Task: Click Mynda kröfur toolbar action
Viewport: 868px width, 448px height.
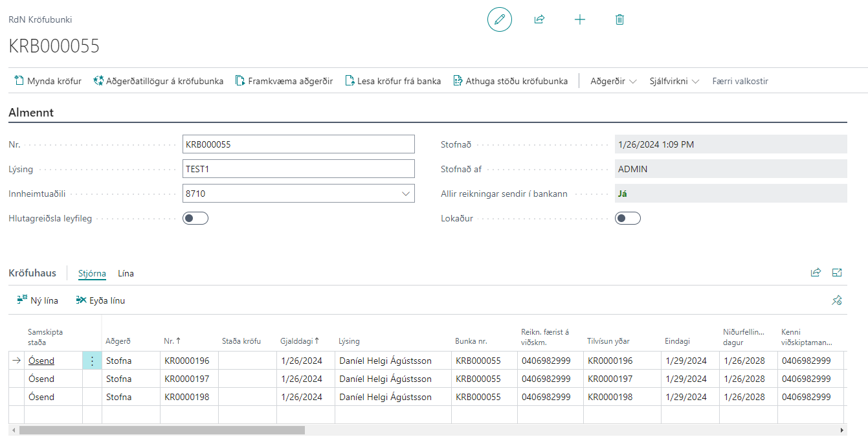Action: tap(48, 81)
